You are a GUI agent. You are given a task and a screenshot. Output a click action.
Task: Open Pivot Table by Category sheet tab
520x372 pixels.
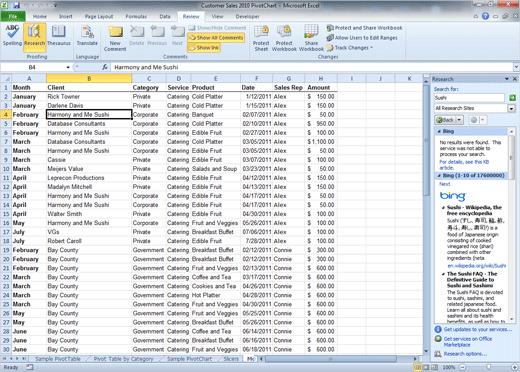(123, 359)
